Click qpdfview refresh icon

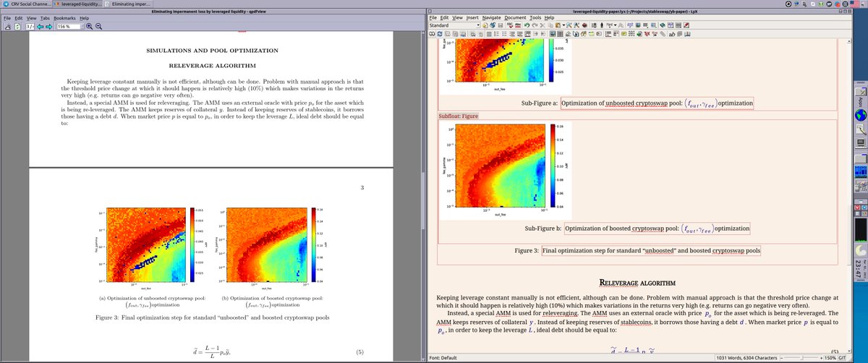[x=17, y=27]
